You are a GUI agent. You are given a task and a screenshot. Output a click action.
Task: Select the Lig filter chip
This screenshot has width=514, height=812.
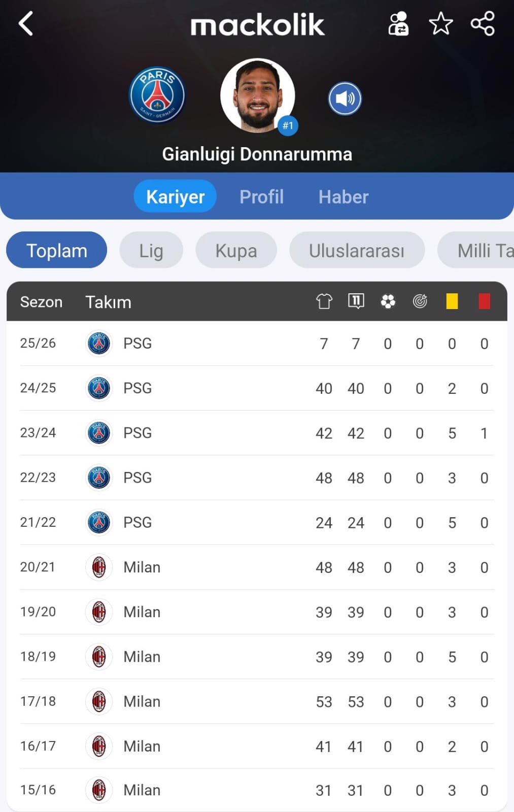point(151,250)
